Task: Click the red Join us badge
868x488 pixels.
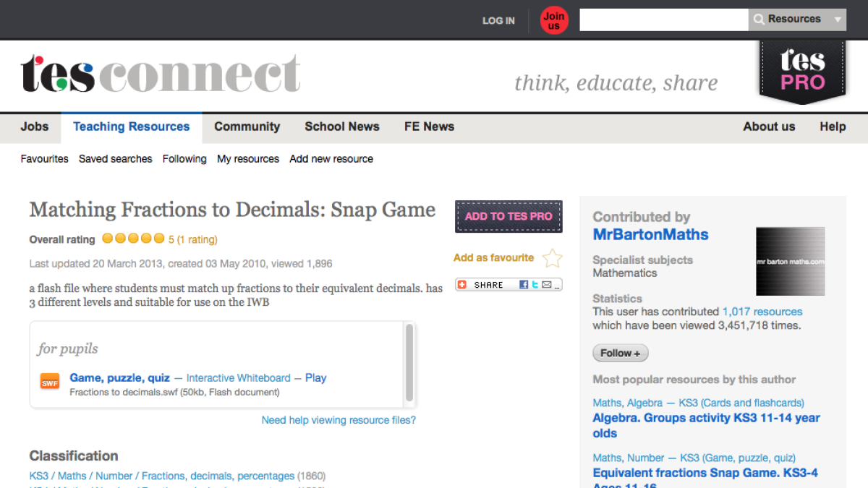Action: click(554, 20)
